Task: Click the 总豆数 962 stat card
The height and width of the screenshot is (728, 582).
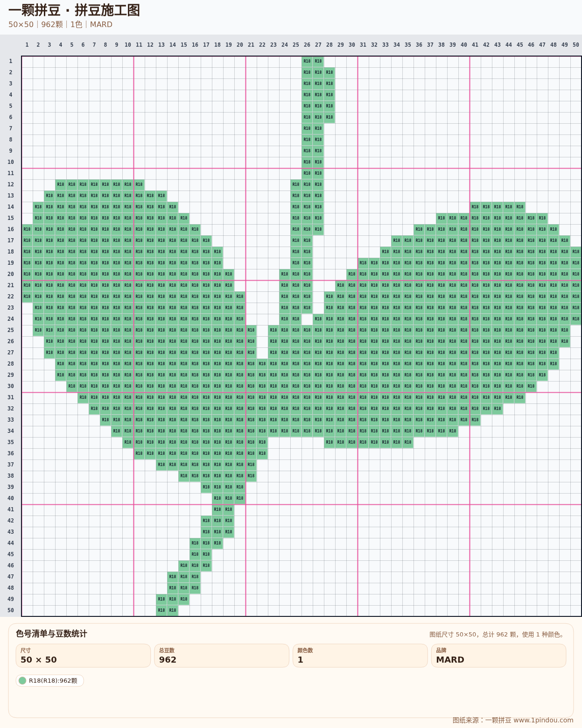Action: click(x=222, y=656)
